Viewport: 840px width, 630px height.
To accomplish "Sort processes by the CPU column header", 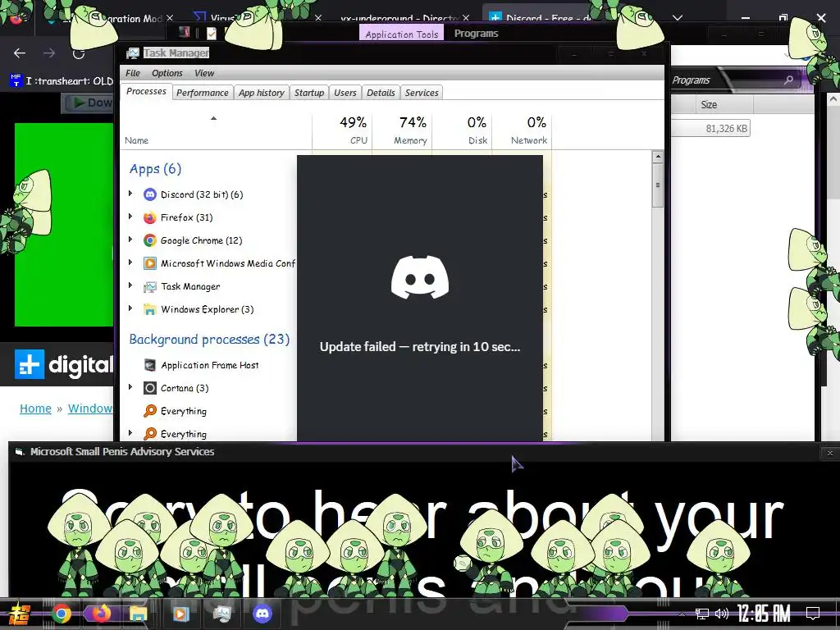I will point(342,130).
